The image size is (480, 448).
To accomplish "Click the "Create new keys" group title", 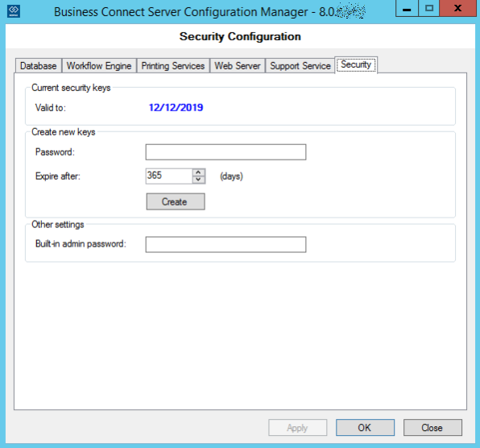I will 64,132.
